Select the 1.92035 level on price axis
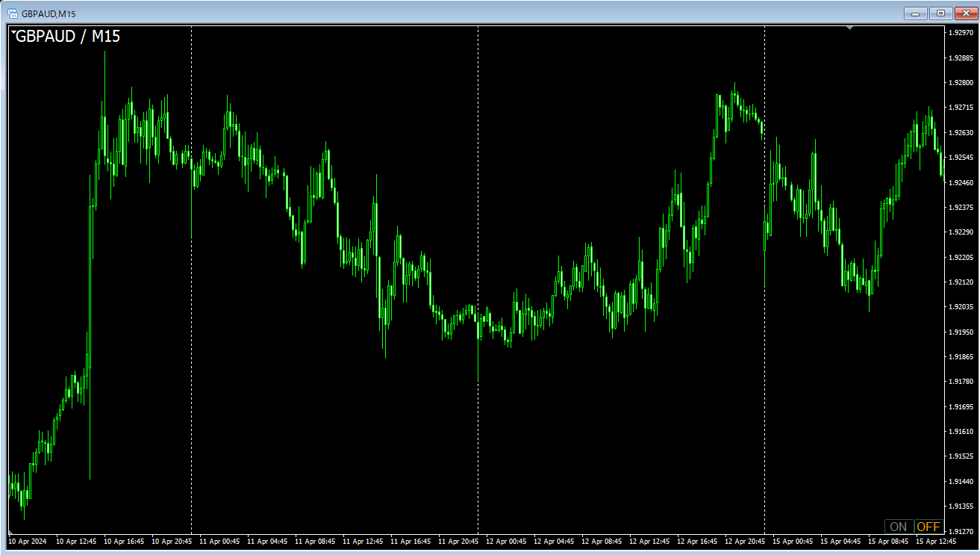Screen dimensions: 980x555 point(961,307)
